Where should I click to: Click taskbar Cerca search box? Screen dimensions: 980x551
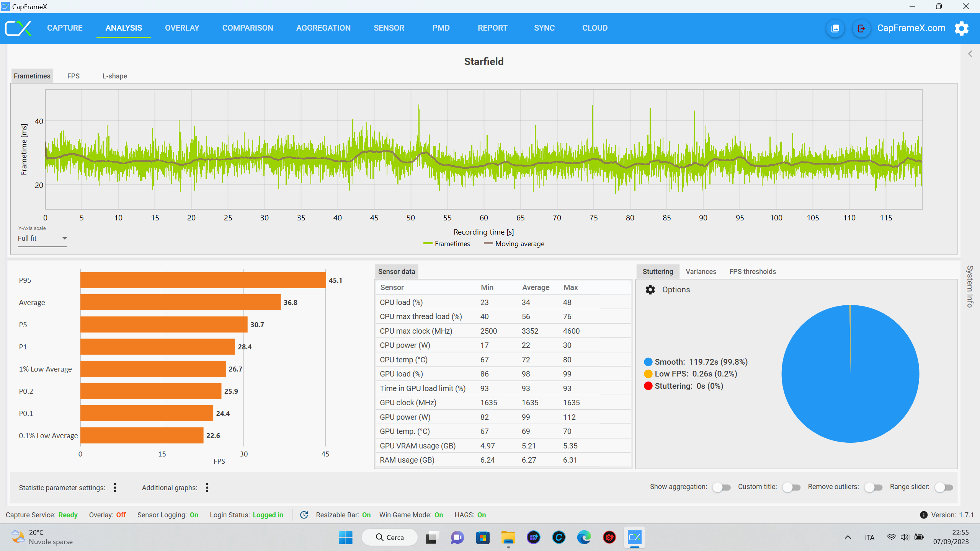(389, 538)
